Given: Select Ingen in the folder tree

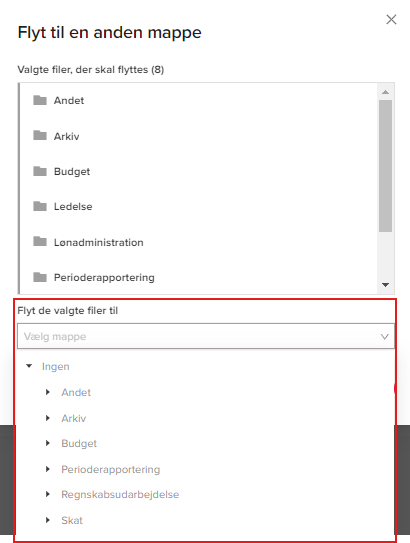Looking at the screenshot, I should tap(55, 366).
